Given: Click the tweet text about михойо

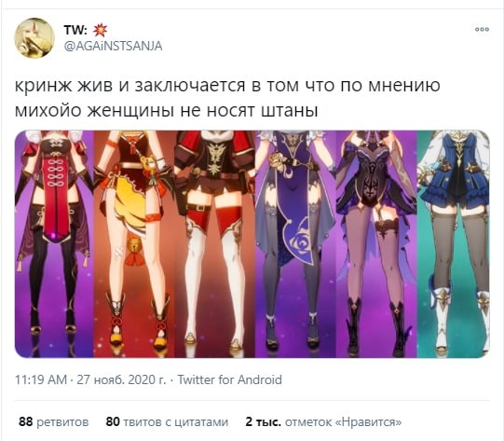Looking at the screenshot, I should pyautogui.click(x=227, y=98).
